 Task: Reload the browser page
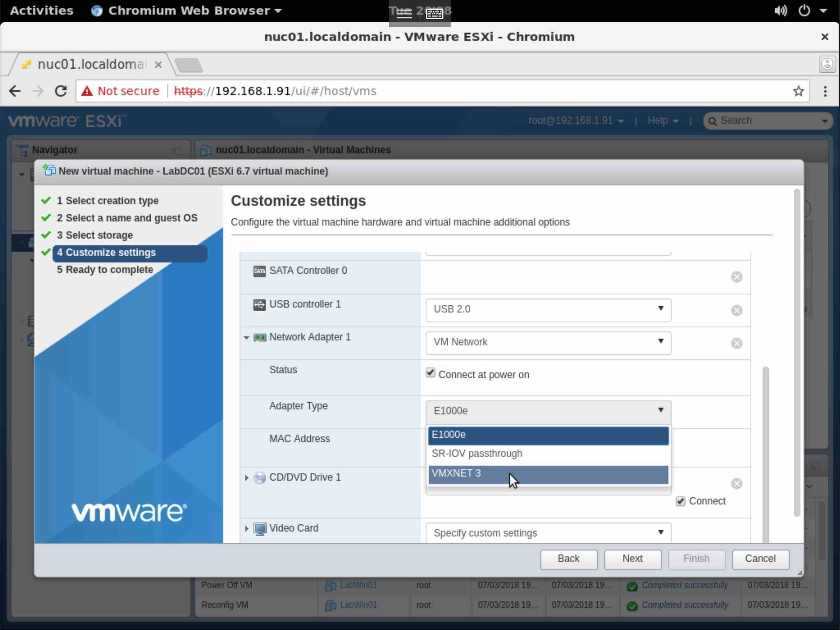point(61,91)
